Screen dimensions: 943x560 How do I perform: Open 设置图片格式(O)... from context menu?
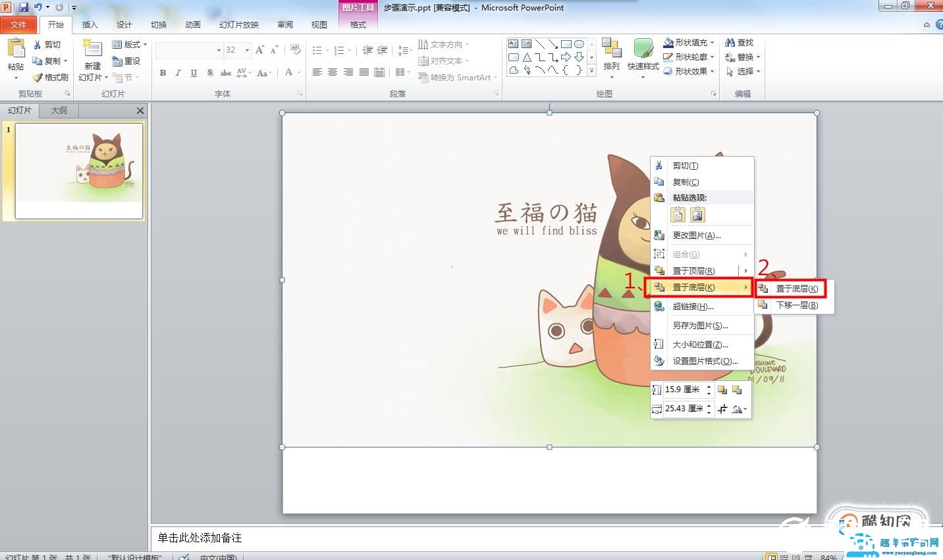(705, 361)
